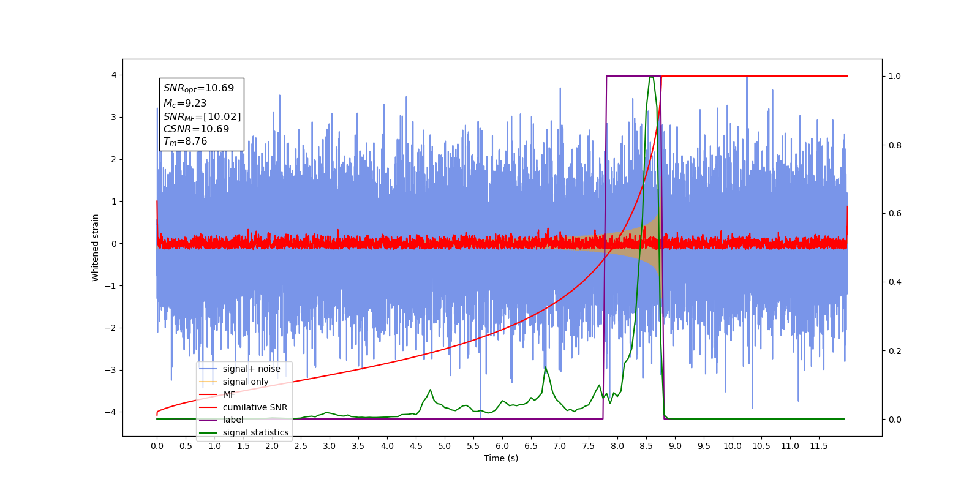
Task: Click the 2.5 tick on time axis
Action: tap(301, 446)
